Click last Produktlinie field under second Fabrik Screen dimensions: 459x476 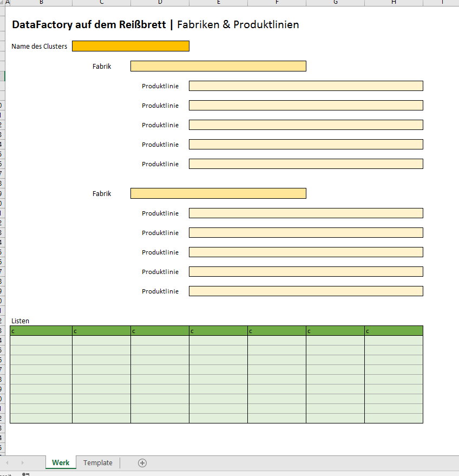(306, 291)
